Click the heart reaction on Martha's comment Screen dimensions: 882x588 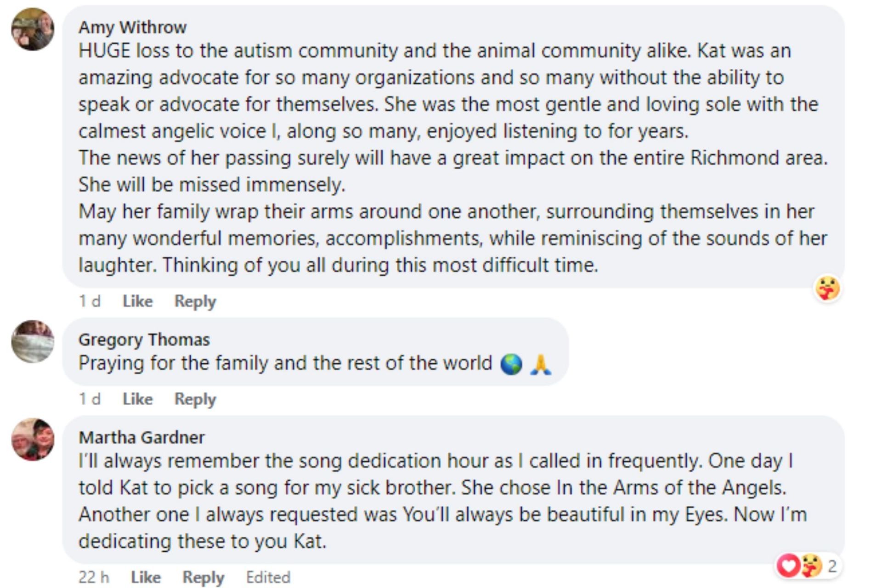789,565
